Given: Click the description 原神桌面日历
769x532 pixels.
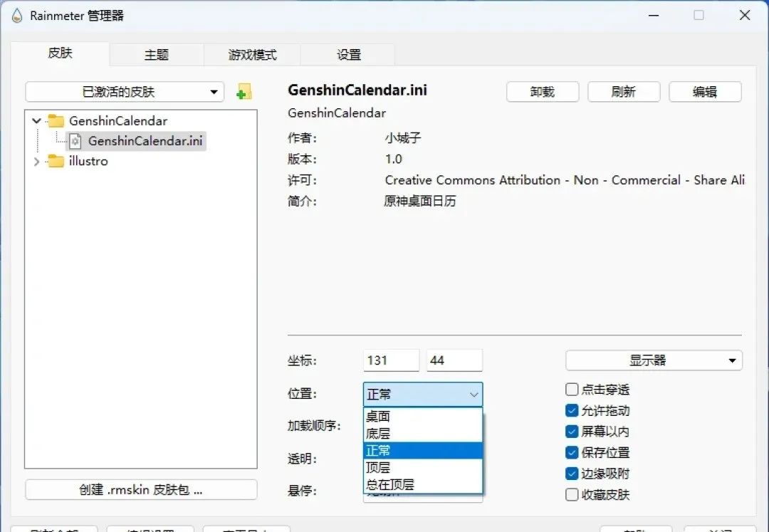Looking at the screenshot, I should 420,201.
